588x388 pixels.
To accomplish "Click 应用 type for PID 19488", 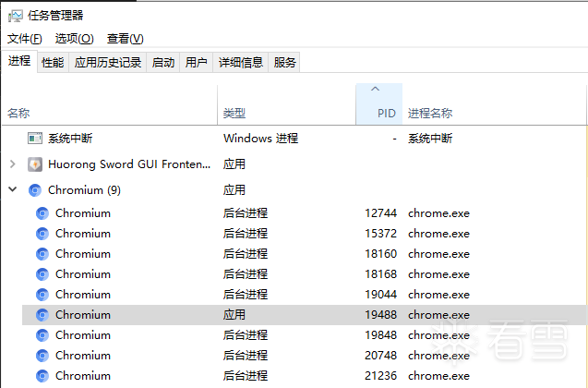I will tap(234, 315).
